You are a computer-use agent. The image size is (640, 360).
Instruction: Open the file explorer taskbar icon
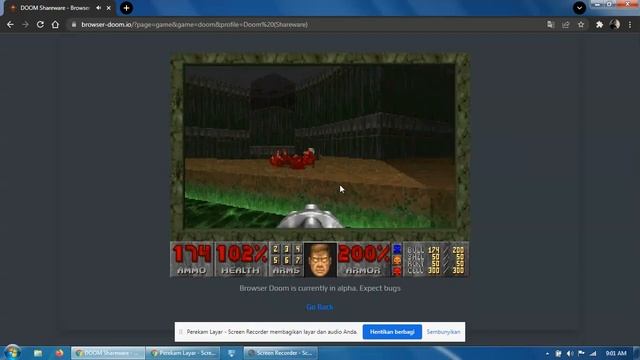click(38, 353)
